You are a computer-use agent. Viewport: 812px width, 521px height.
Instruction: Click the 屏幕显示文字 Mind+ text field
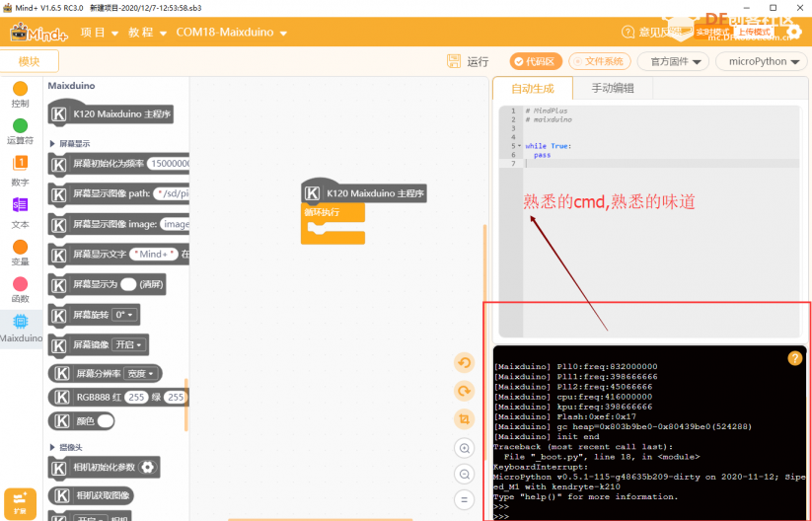pos(153,254)
